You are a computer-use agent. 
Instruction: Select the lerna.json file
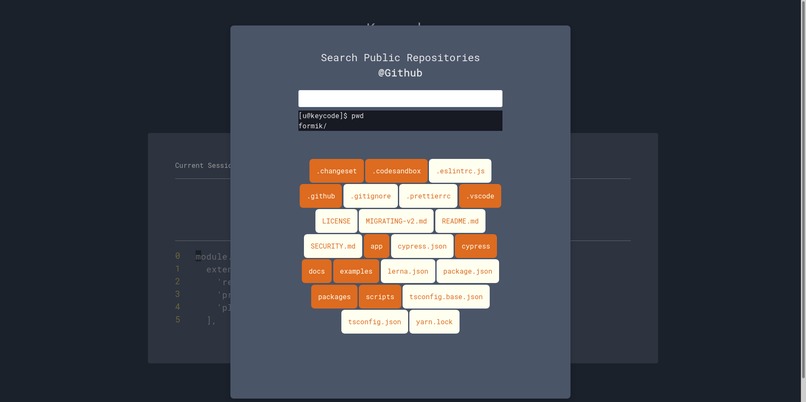tap(408, 271)
